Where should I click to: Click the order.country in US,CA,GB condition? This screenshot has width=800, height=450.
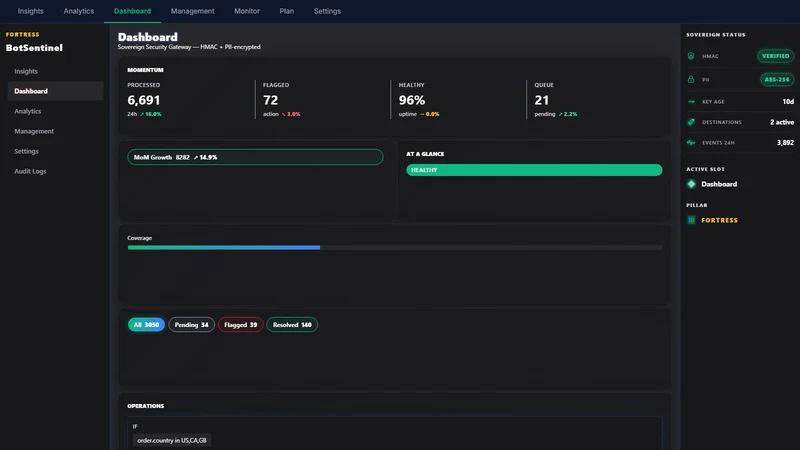coord(172,440)
